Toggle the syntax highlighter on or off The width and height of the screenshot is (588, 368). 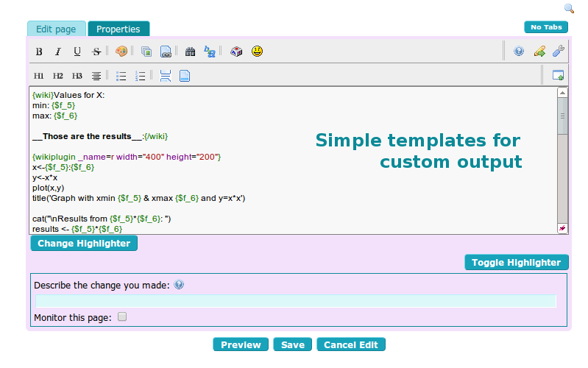click(516, 263)
